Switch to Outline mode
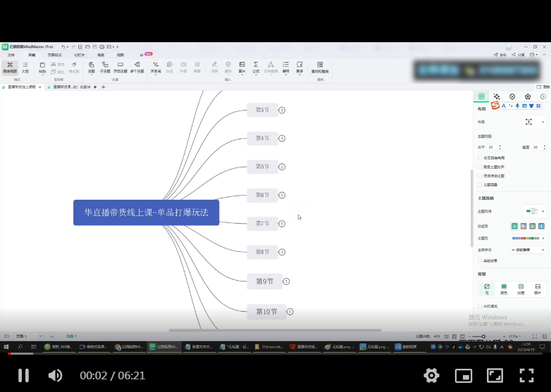551x392 pixels. (25, 67)
